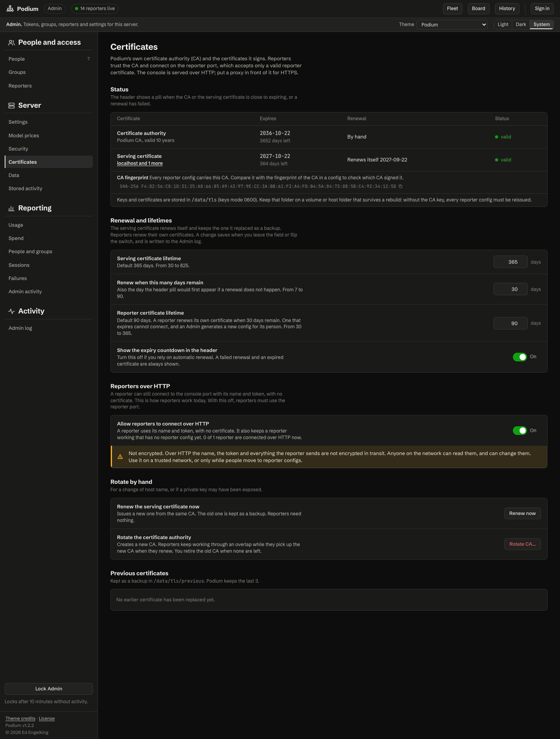Select the System theme mode
The image size is (560, 739).
pos(542,25)
